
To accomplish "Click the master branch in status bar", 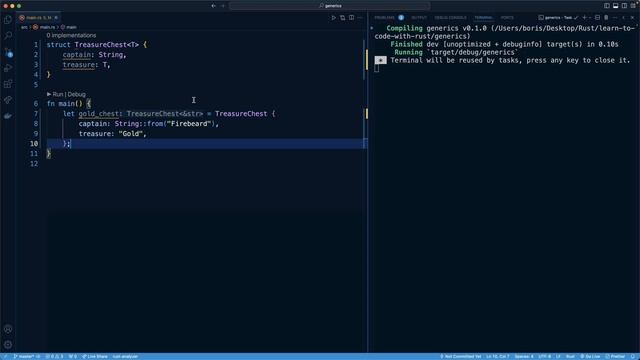I will click(x=27, y=356).
